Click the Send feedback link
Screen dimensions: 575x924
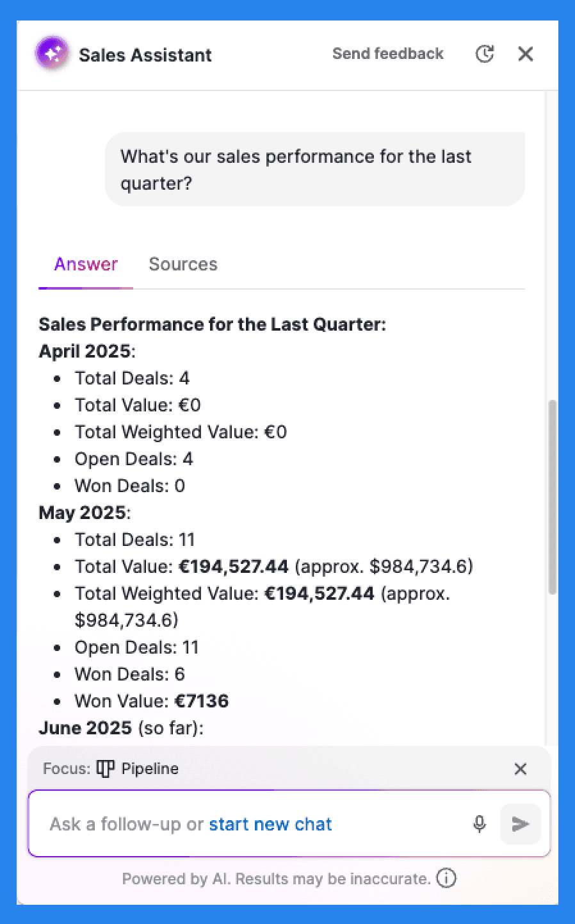(388, 54)
